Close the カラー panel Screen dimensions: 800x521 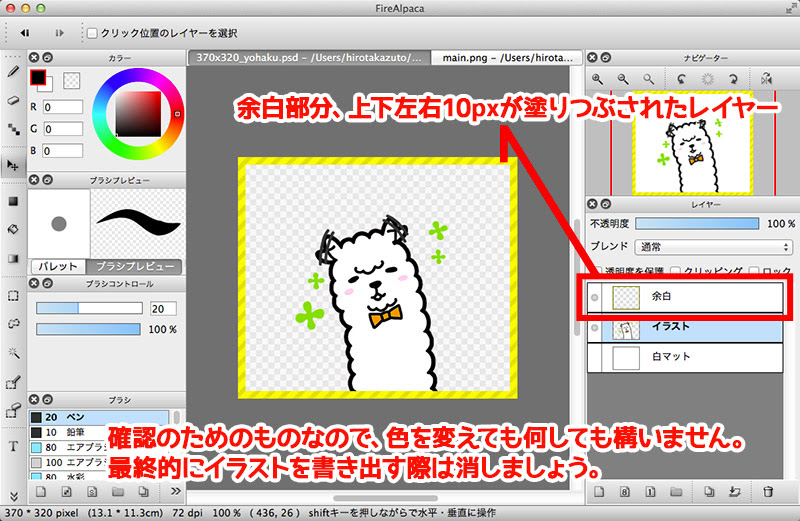[x=34, y=58]
